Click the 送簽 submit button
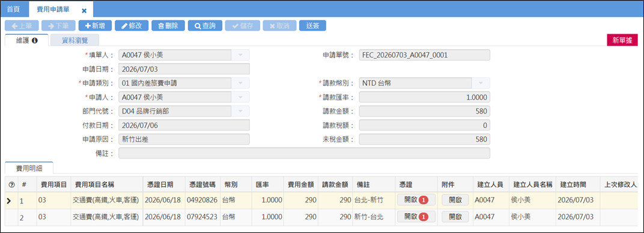644x233 pixels. (312, 25)
